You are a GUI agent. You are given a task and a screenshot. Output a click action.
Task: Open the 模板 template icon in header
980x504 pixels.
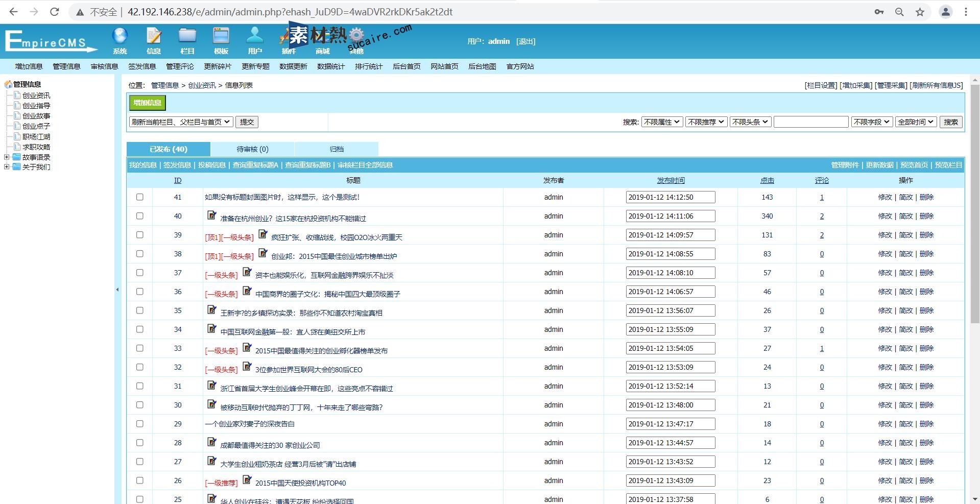pos(221,40)
